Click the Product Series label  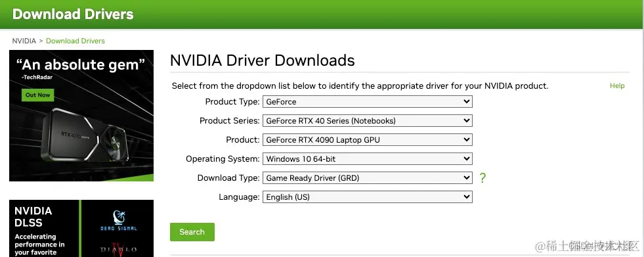230,121
